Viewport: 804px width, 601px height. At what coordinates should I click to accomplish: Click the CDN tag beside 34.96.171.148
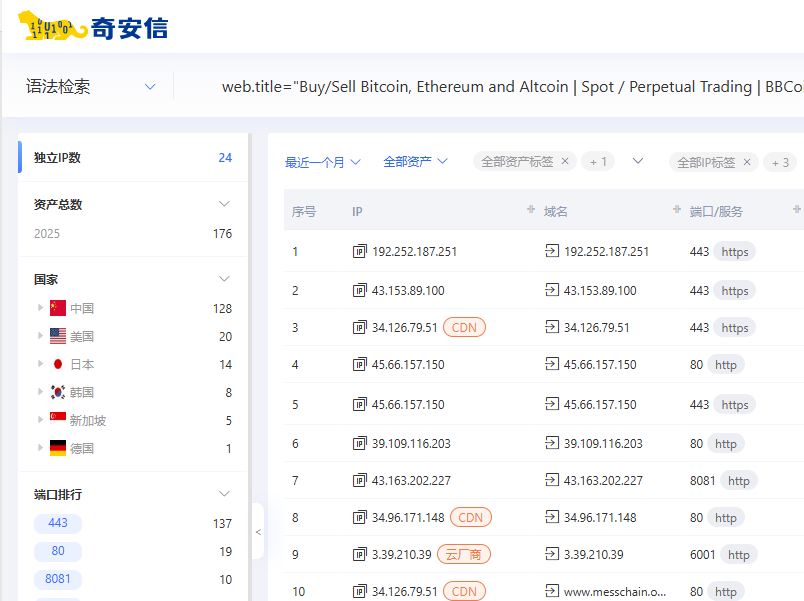click(471, 517)
